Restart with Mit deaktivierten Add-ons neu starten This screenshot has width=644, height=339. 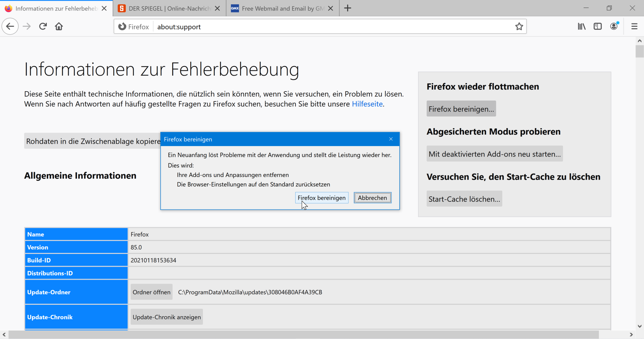point(495,154)
